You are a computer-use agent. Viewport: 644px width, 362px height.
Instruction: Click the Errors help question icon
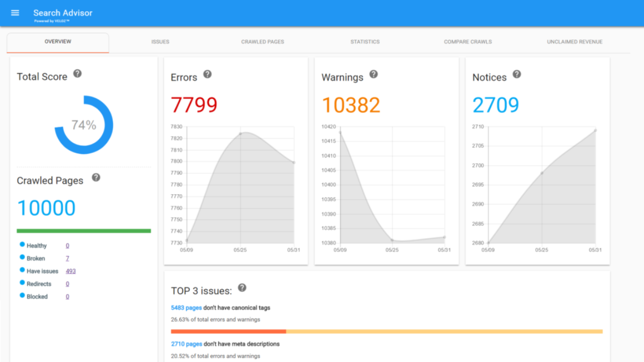(207, 74)
